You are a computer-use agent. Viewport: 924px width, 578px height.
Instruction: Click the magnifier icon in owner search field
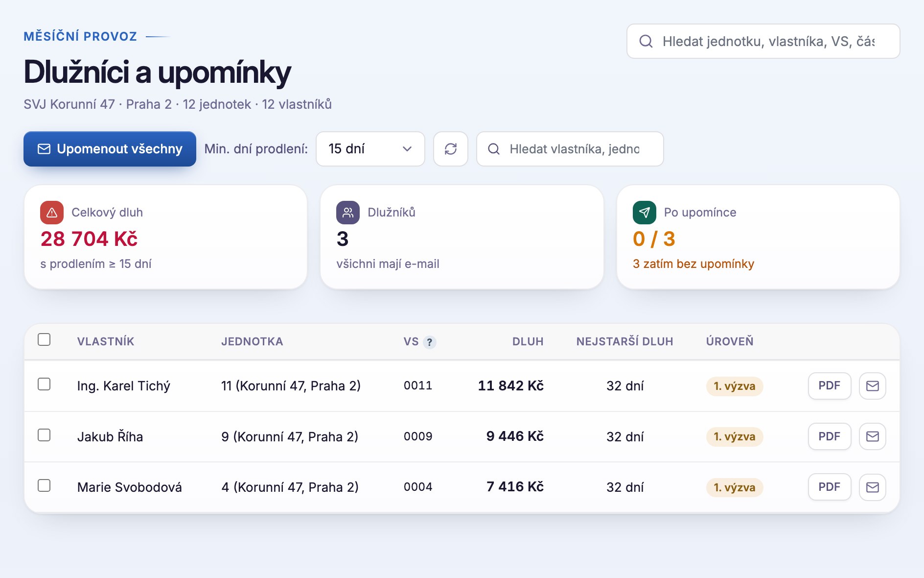click(494, 149)
